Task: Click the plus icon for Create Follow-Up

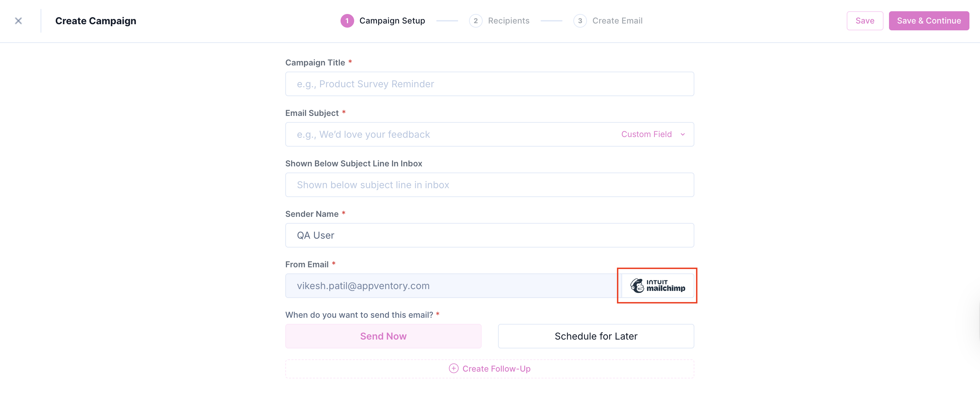Action: pos(453,368)
